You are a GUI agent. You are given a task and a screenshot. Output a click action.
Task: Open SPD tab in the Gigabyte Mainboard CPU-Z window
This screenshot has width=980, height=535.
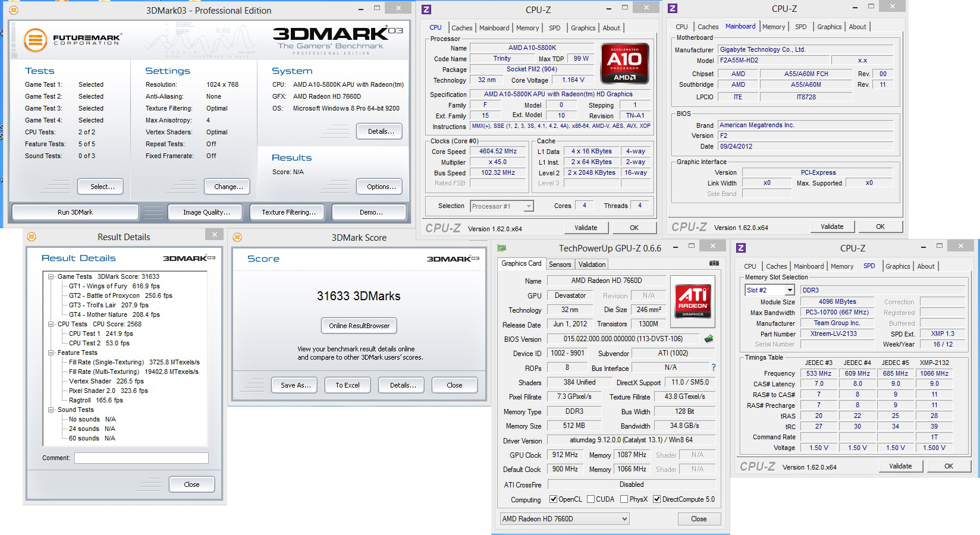[x=801, y=27]
